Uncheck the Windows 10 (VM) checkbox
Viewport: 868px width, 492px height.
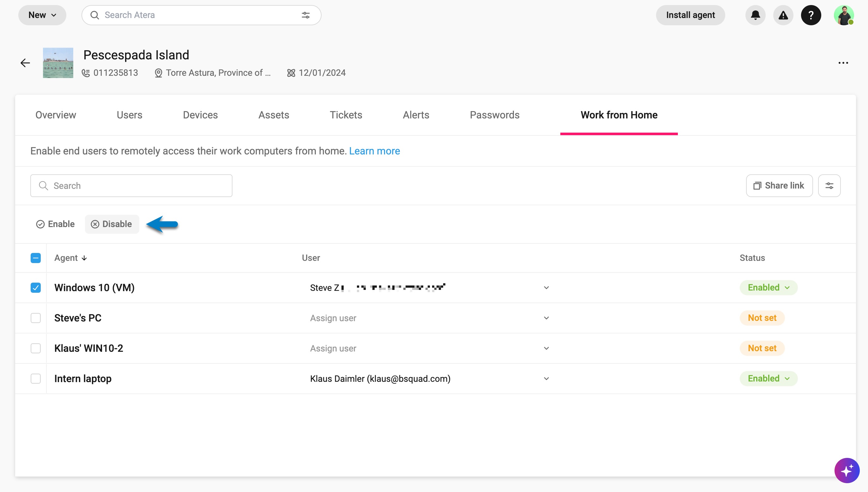click(35, 288)
